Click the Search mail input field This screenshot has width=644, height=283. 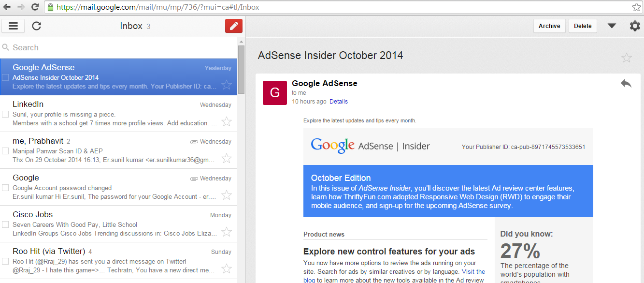point(118,47)
